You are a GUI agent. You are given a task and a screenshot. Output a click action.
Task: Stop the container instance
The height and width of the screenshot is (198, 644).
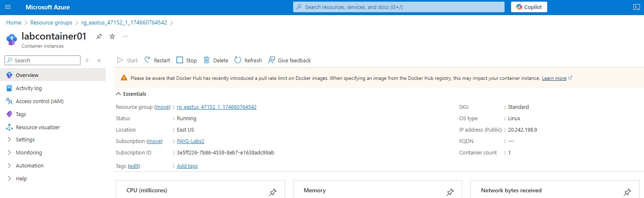click(x=187, y=60)
